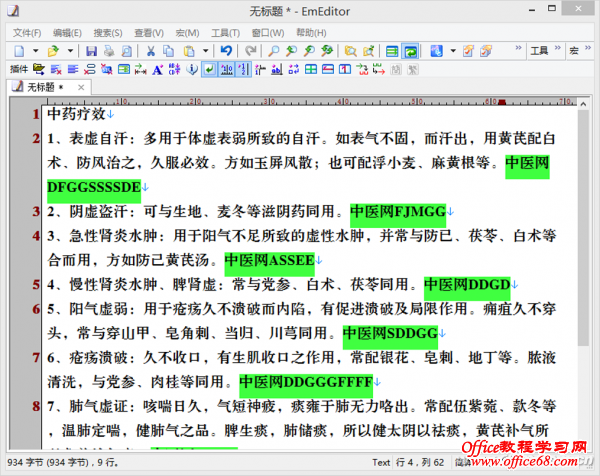The height and width of the screenshot is (476, 600).
Task: Click the Redo arrow icon
Action: tap(250, 51)
